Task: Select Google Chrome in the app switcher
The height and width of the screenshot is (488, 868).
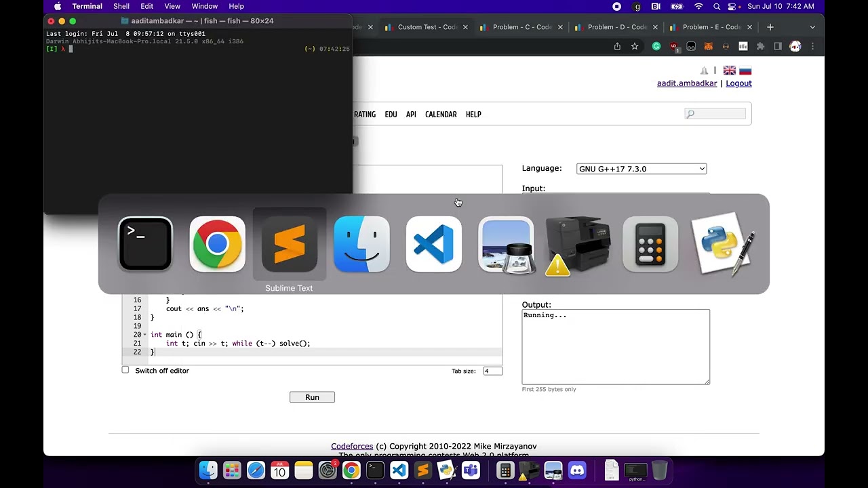Action: (x=217, y=244)
